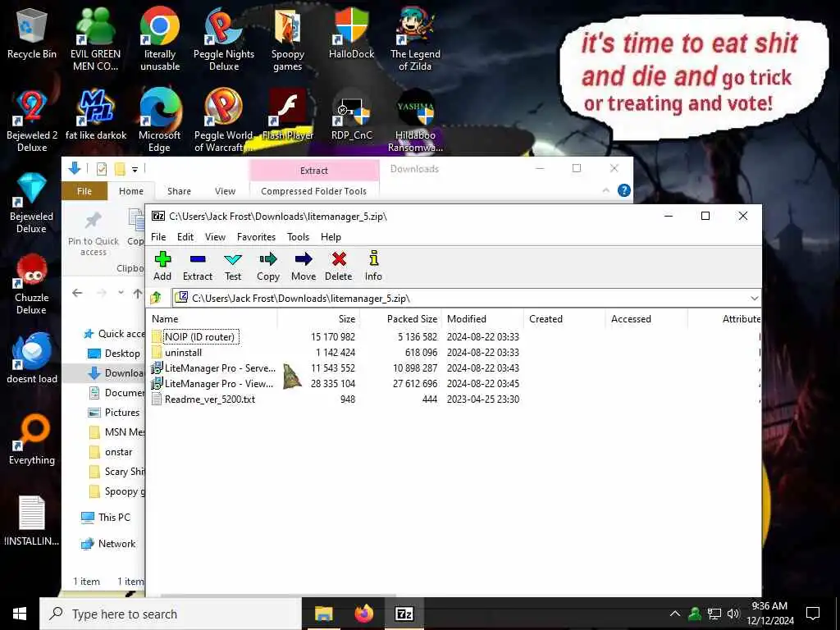The width and height of the screenshot is (840, 630).
Task: Open Everything search desktop shortcut
Action: click(x=32, y=440)
